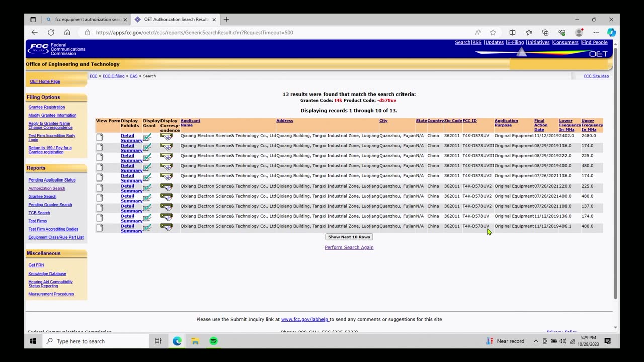Screen dimensions: 644x362
Task: Open EAS breadcrumb link
Action: (134, 76)
